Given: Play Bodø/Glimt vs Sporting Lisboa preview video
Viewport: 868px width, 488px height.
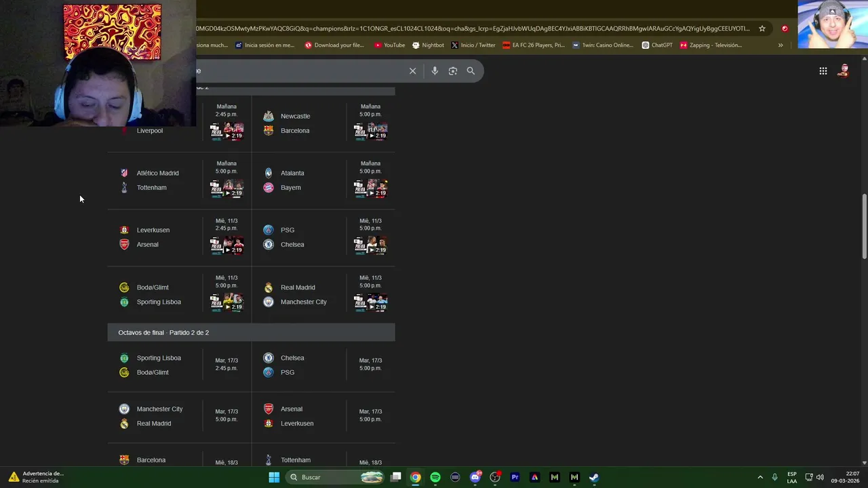Looking at the screenshot, I should pos(226,302).
